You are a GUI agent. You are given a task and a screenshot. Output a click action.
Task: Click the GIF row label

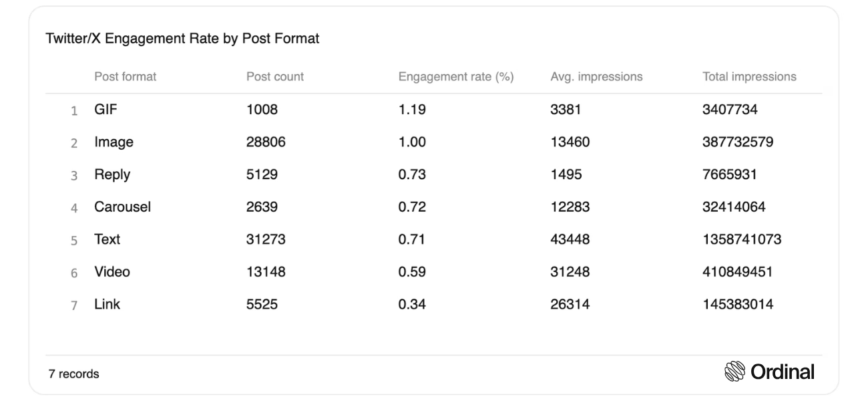(105, 110)
